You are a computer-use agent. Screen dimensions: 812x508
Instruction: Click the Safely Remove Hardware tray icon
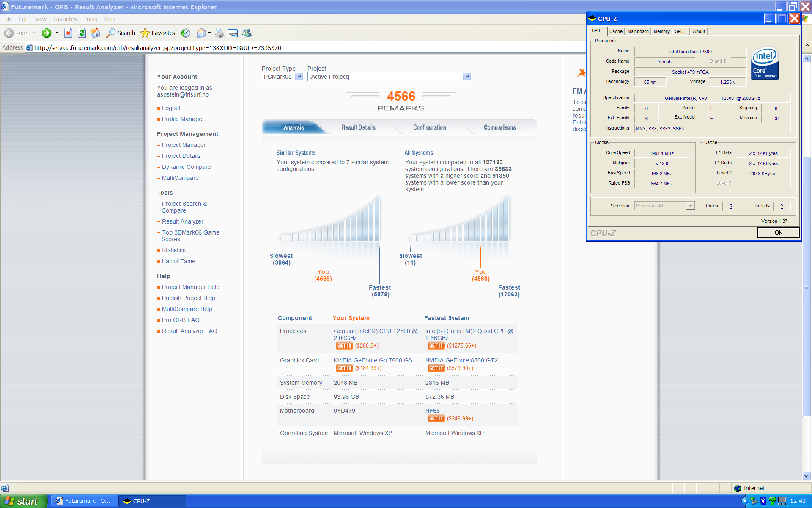coord(754,501)
